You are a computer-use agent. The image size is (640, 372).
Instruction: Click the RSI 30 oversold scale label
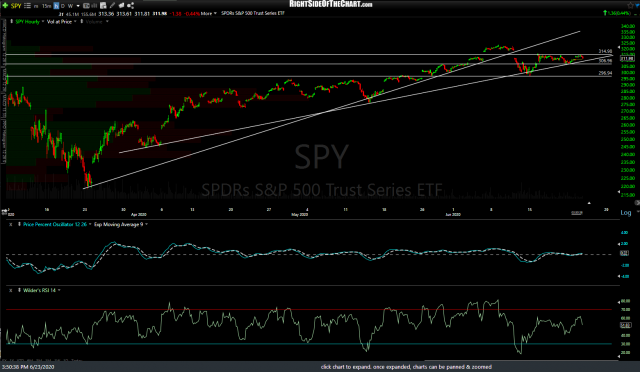tap(626, 344)
